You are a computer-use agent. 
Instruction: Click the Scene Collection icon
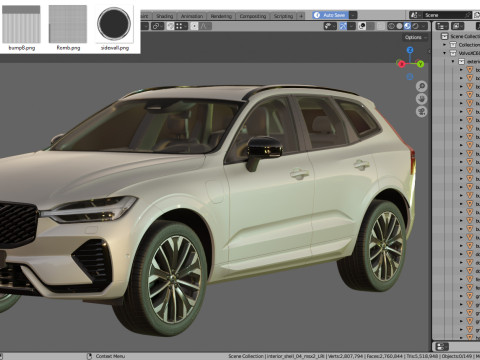tap(444, 36)
